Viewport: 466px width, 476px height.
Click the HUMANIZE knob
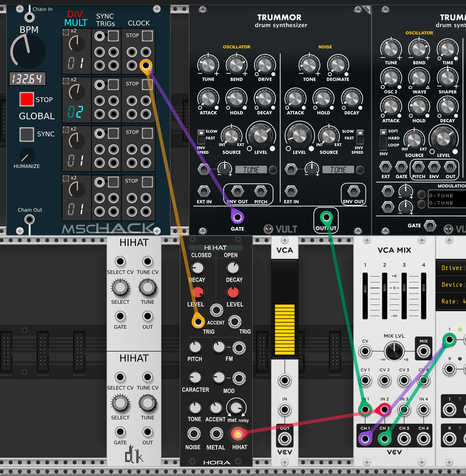tap(27, 156)
